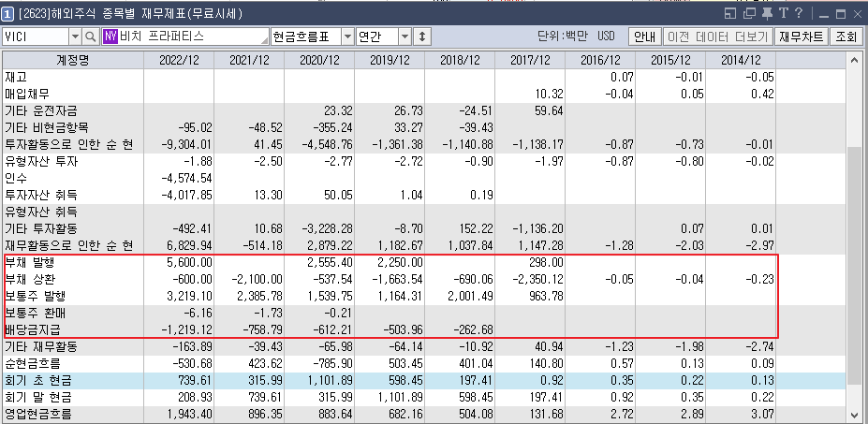Image resolution: width=868 pixels, height=424 pixels.
Task: Search ticker with the magnifier icon
Action: (90, 37)
